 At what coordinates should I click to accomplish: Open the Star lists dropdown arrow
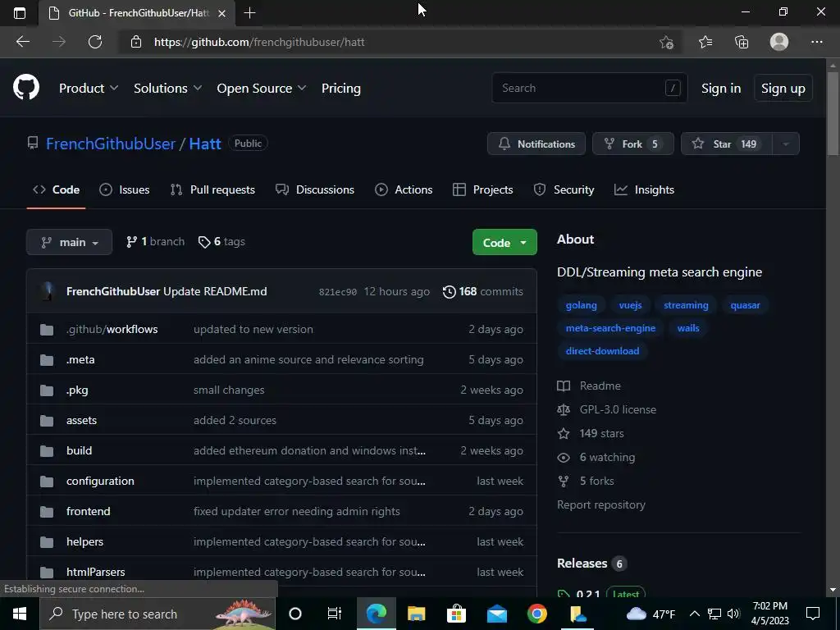(x=786, y=144)
